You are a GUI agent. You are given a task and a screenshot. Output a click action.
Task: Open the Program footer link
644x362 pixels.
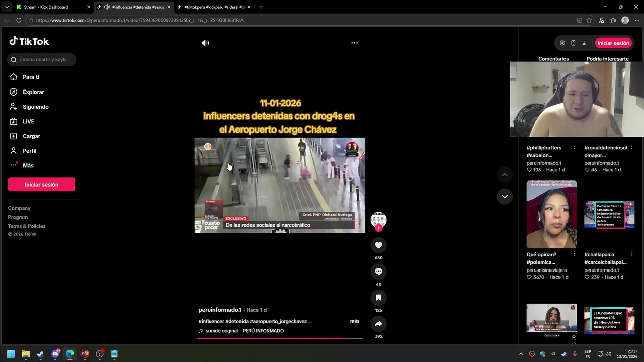click(x=18, y=217)
